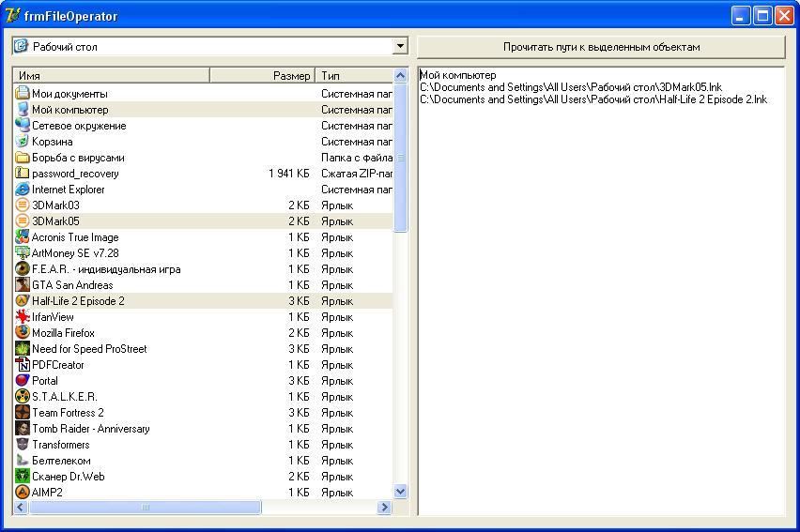This screenshot has height=532, width=800.
Task: Click the Белтелеком shortcut icon
Action: pyautogui.click(x=23, y=460)
